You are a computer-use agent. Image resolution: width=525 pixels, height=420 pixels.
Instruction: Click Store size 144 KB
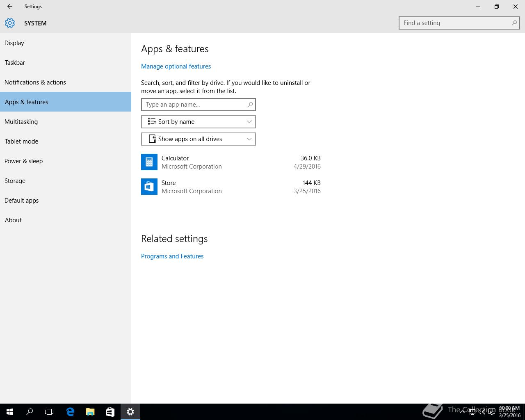coord(312,183)
